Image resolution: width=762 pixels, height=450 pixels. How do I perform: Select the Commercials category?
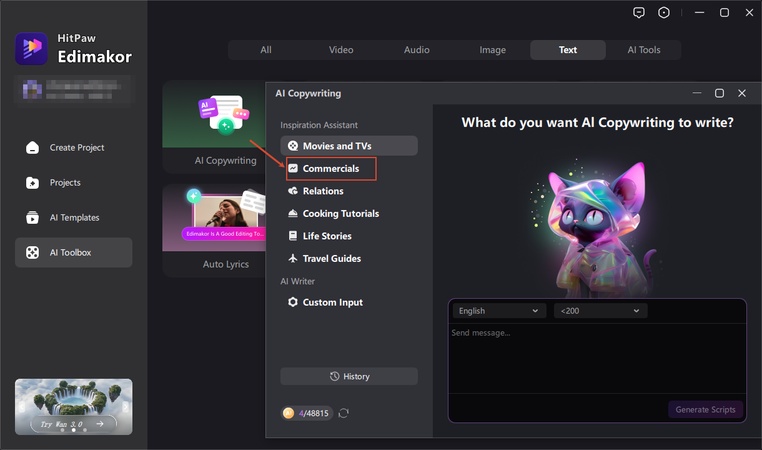[331, 169]
